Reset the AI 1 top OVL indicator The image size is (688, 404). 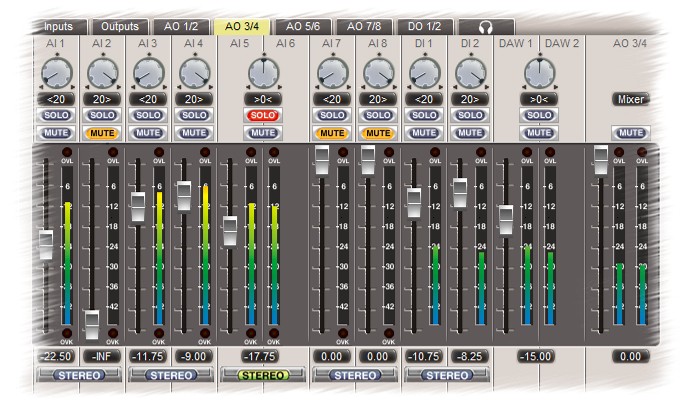click(67, 152)
